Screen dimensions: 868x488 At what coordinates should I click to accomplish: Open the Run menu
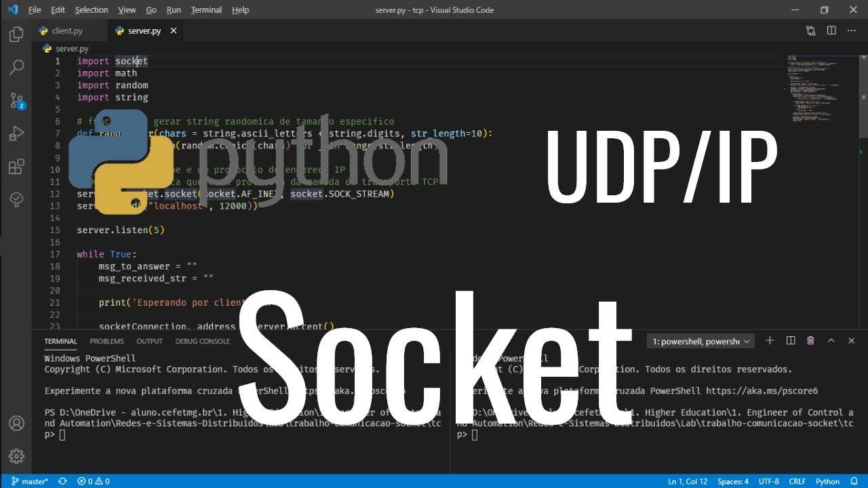coord(174,9)
